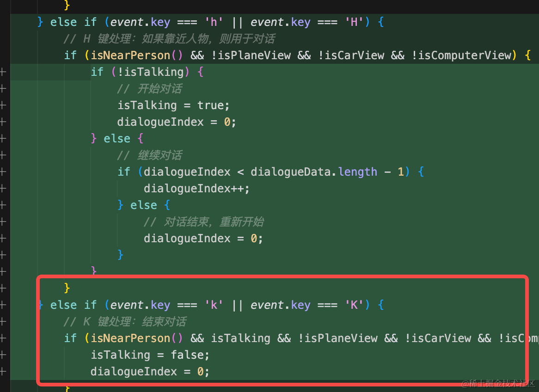Click the comment "// 对话结束，重新开始"
The width and height of the screenshot is (539, 392).
click(204, 222)
